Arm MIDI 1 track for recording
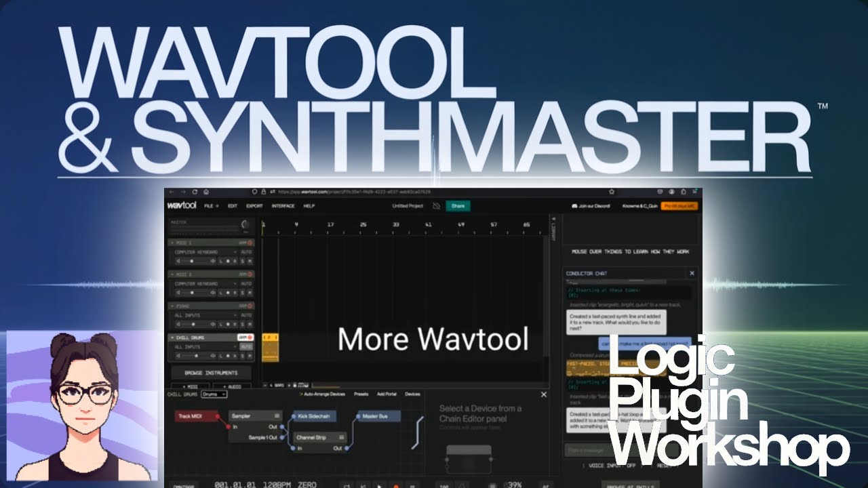The width and height of the screenshot is (868, 488). tap(246, 243)
